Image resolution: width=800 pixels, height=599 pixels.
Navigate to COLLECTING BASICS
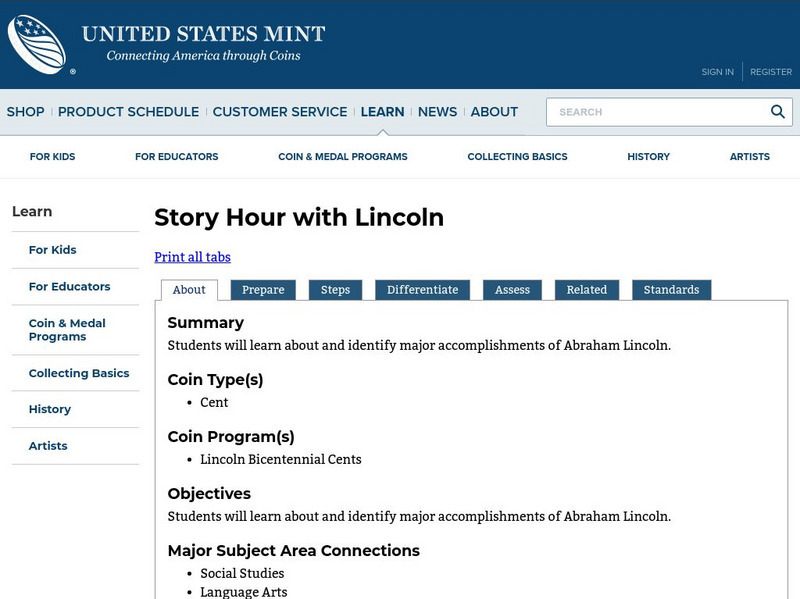(516, 157)
